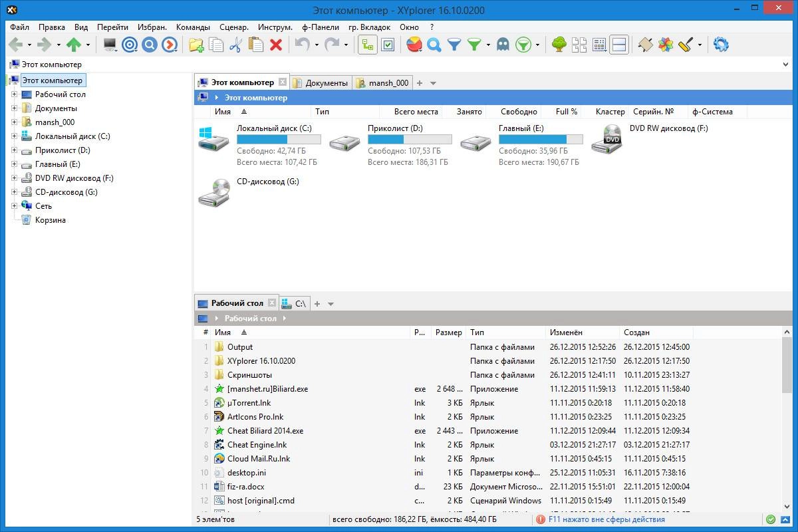Click the red X Delete icon
This screenshot has width=798, height=532.
tap(276, 45)
